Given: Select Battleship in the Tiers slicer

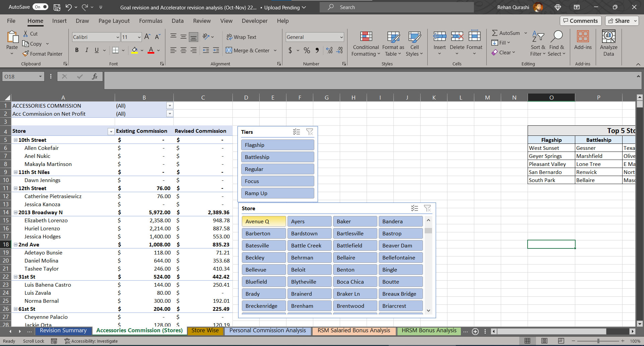Looking at the screenshot, I should click(x=277, y=157).
